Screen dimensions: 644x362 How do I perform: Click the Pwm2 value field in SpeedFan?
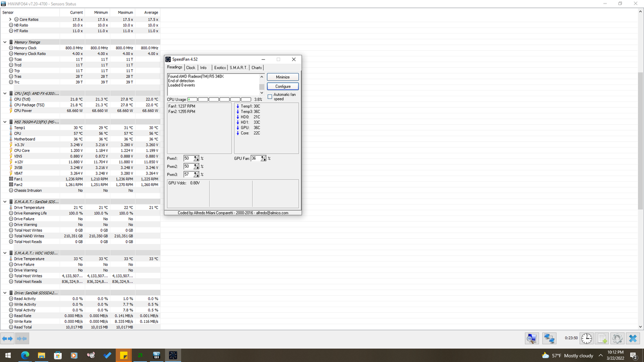[189, 166]
